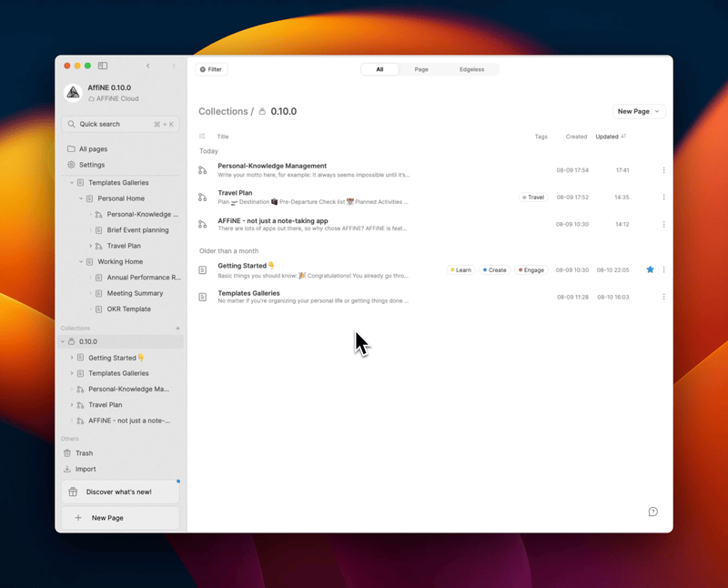Switch to the All tab

point(379,69)
